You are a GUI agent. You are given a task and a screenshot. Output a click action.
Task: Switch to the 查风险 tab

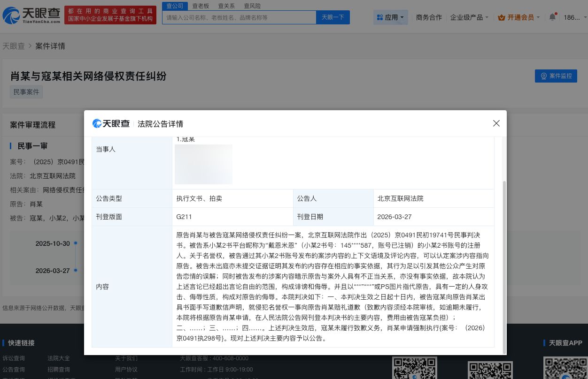[x=253, y=6]
